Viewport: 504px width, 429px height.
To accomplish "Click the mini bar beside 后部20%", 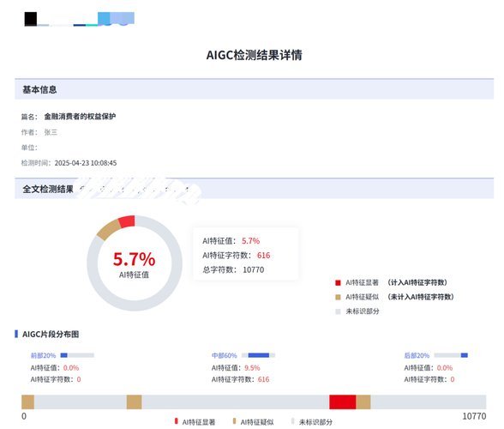I will pos(451,355).
